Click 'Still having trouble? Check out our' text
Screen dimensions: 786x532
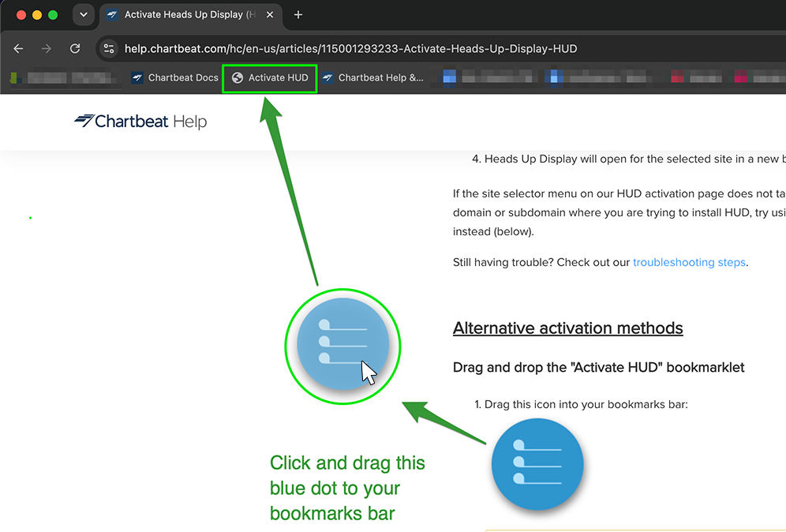point(541,262)
